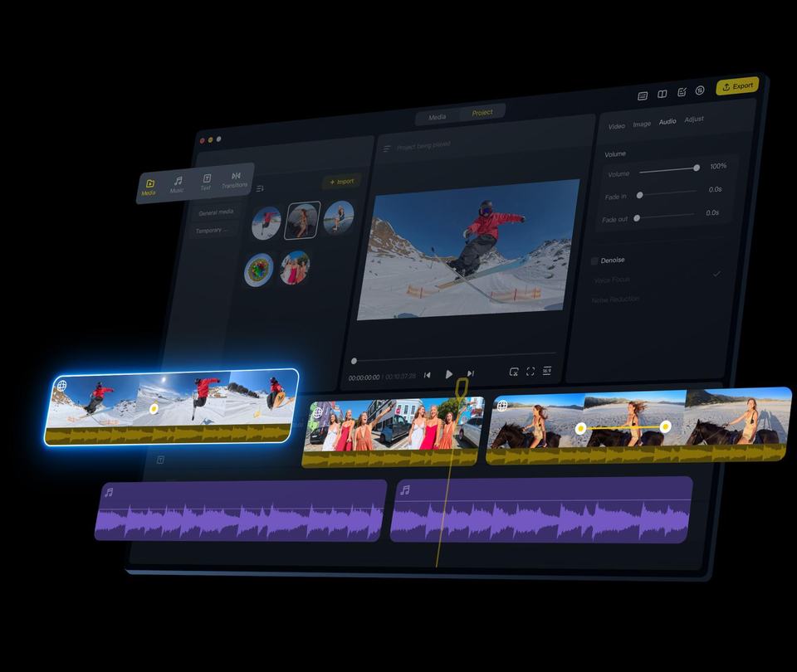Click the book-shaped icon near Export
The width and height of the screenshot is (797, 672).
point(662,94)
